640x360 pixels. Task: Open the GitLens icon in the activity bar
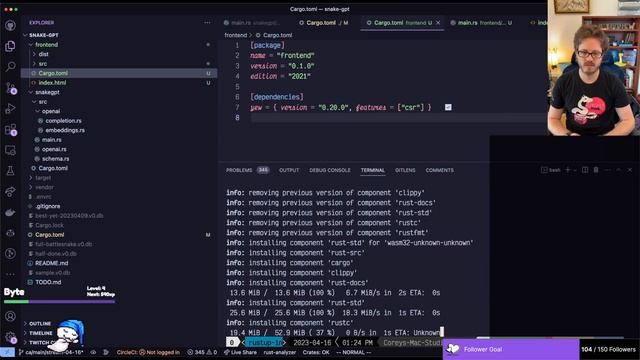(11, 253)
